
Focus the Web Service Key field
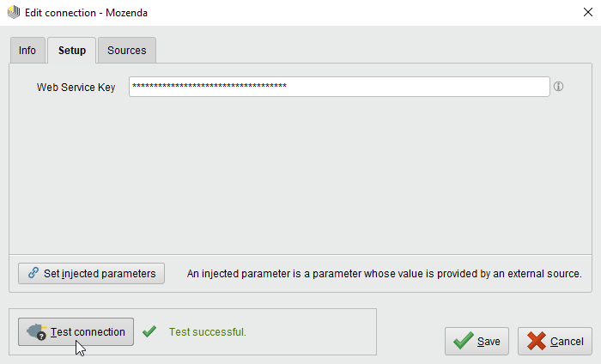(x=338, y=87)
